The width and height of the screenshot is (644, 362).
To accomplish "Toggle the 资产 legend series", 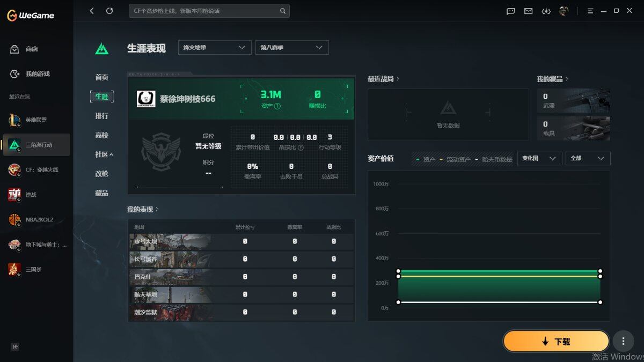I will tap(426, 159).
